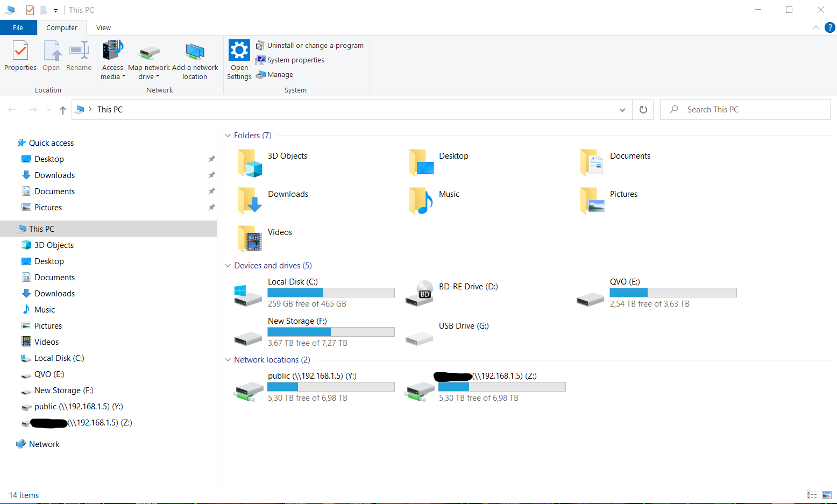The height and width of the screenshot is (504, 837).
Task: Open public (Y:) in navigation pane
Action: pyautogui.click(x=79, y=407)
